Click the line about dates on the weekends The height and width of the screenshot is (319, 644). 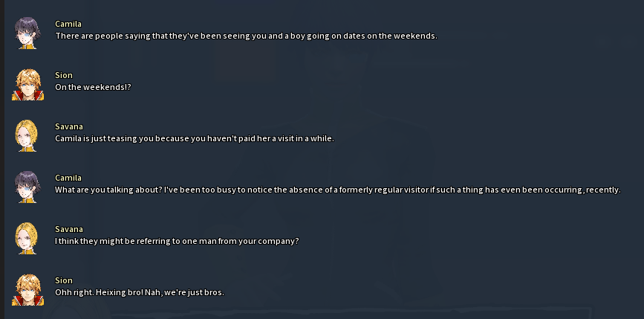[x=246, y=36]
